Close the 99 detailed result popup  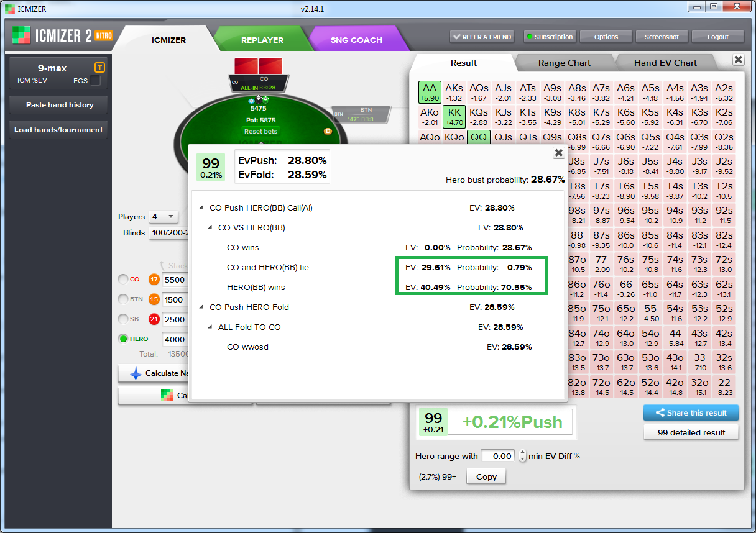click(x=558, y=153)
